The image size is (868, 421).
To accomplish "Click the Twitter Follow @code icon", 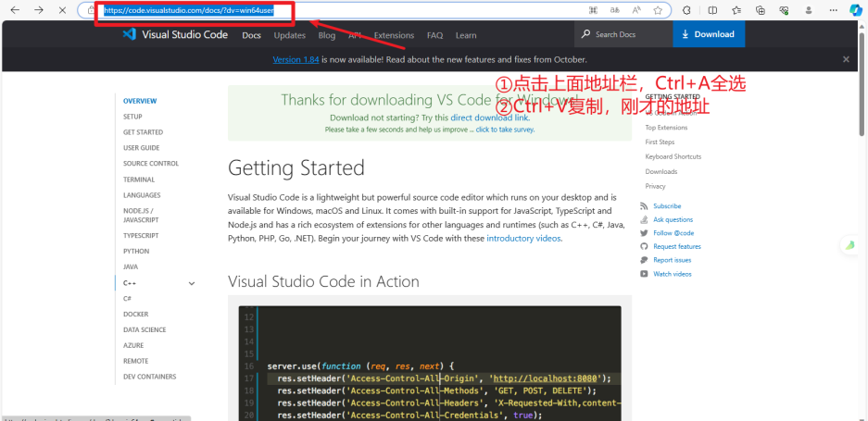I will pos(644,233).
